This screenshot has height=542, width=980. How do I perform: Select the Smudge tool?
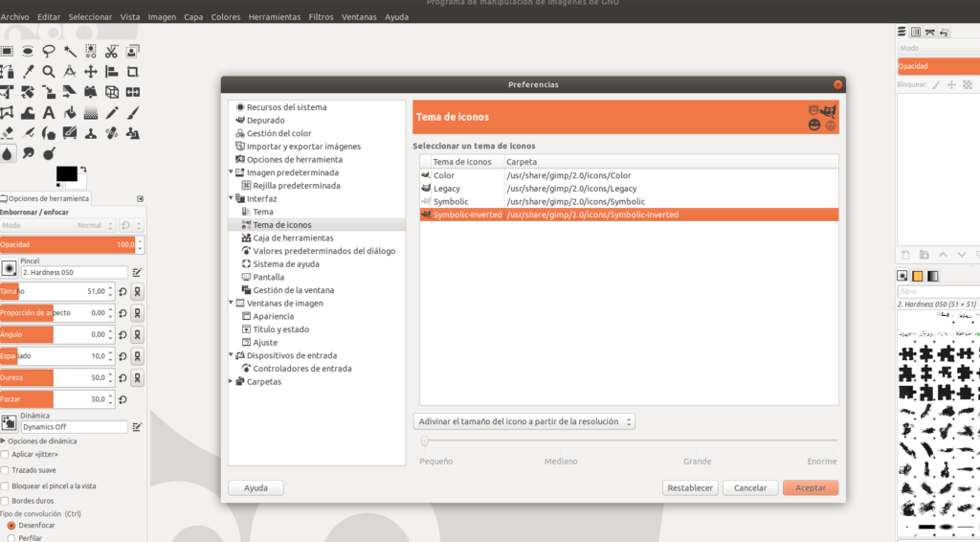point(28,153)
